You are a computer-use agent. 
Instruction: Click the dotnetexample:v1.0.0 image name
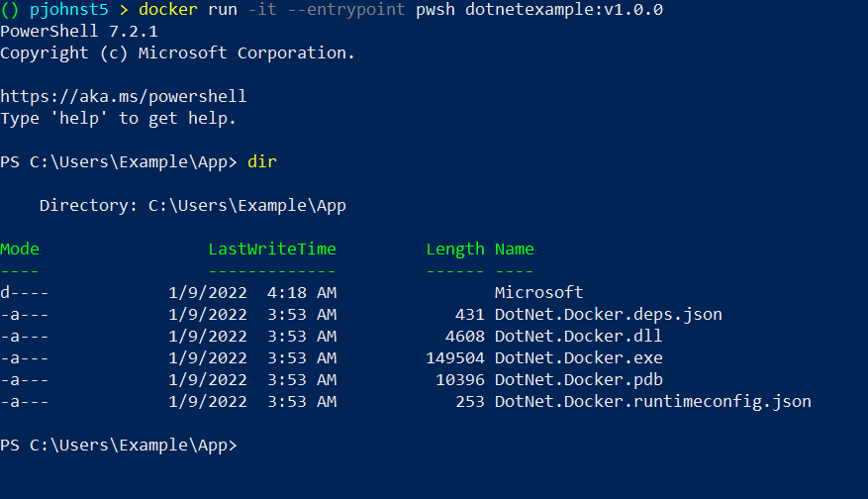pos(564,10)
